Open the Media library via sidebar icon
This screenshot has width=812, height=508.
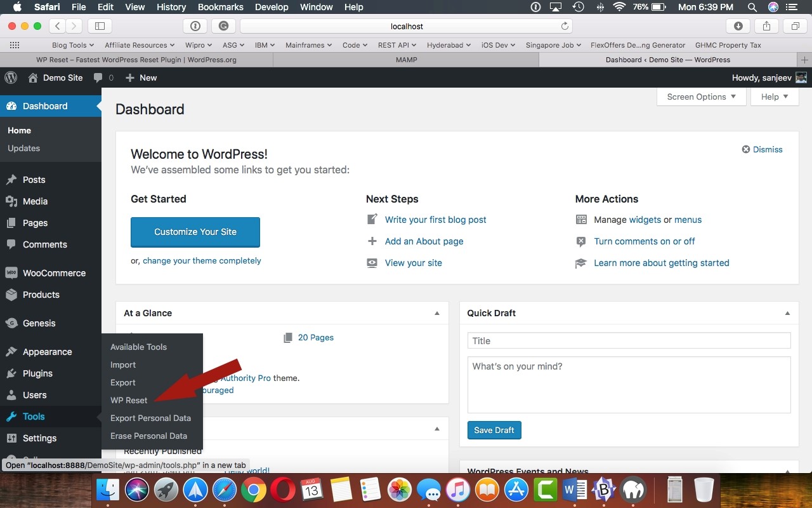click(x=14, y=201)
